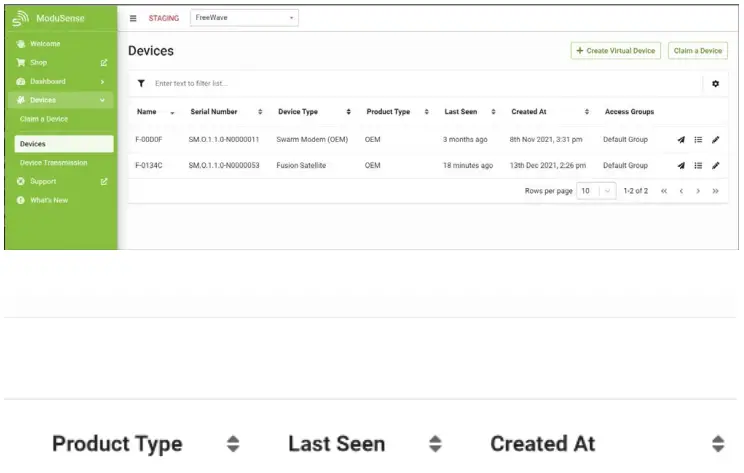Click device name F-0134C
Viewport: 744px width, 473px height.
[149, 165]
